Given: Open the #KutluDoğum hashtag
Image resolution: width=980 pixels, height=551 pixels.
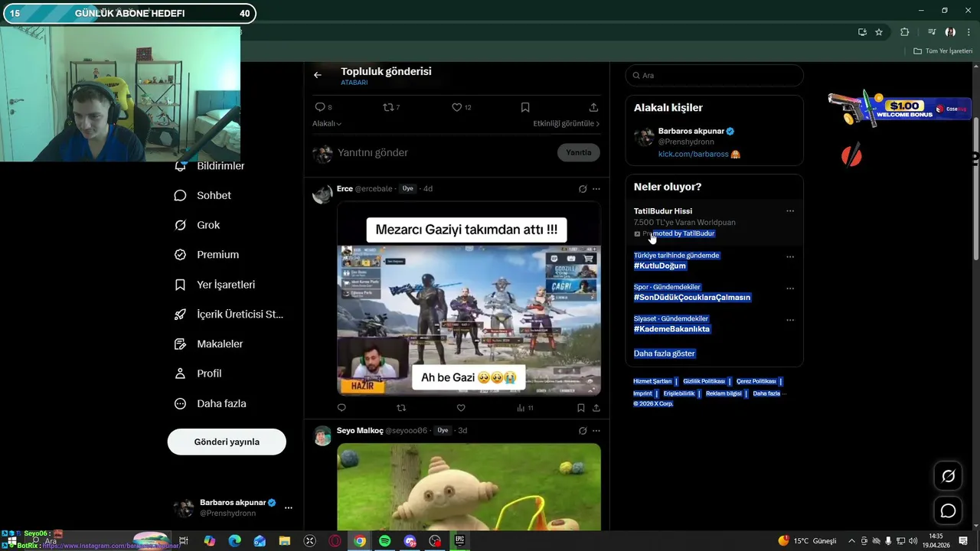Looking at the screenshot, I should (x=659, y=266).
